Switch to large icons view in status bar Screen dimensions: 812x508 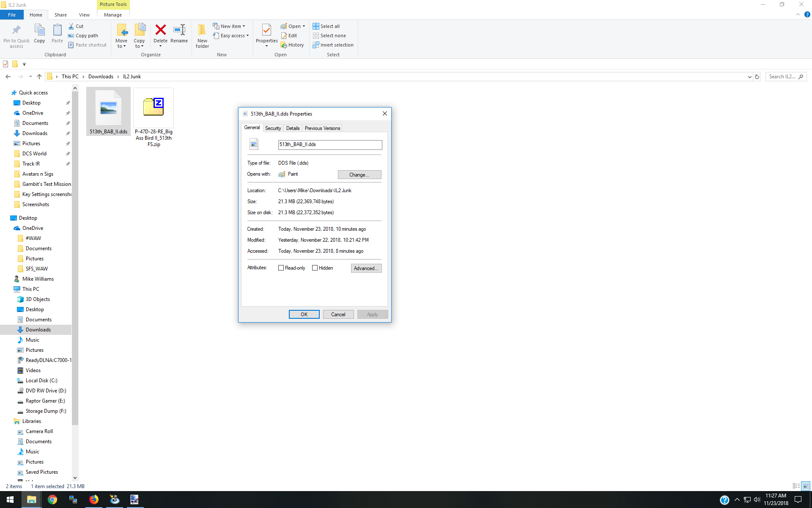[806, 486]
